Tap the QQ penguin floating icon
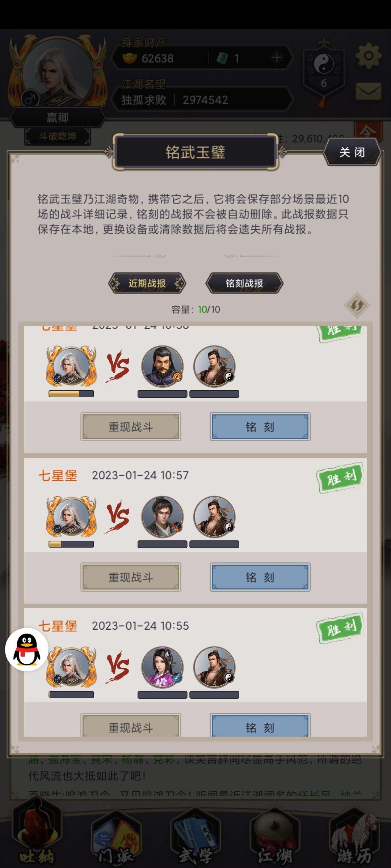The width and height of the screenshot is (391, 868). [27, 650]
